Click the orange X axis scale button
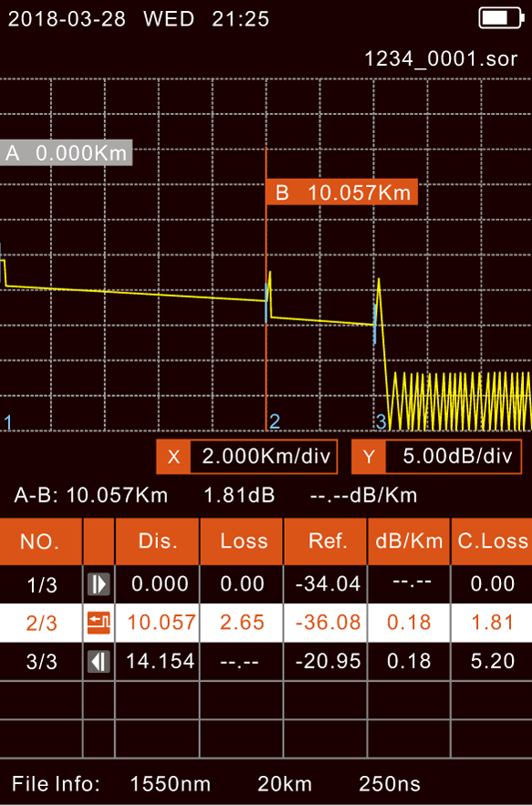 point(173,456)
